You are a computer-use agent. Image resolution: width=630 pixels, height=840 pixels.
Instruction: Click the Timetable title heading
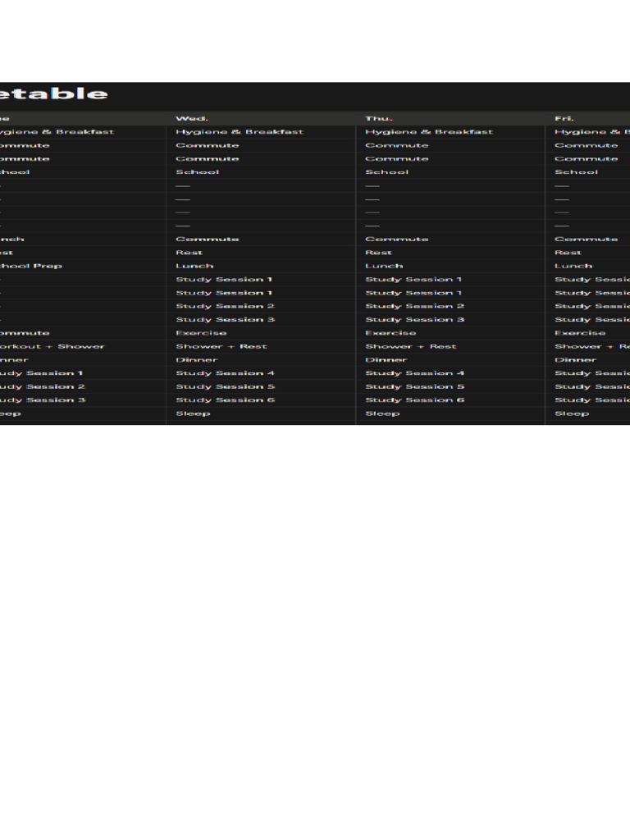tap(53, 94)
